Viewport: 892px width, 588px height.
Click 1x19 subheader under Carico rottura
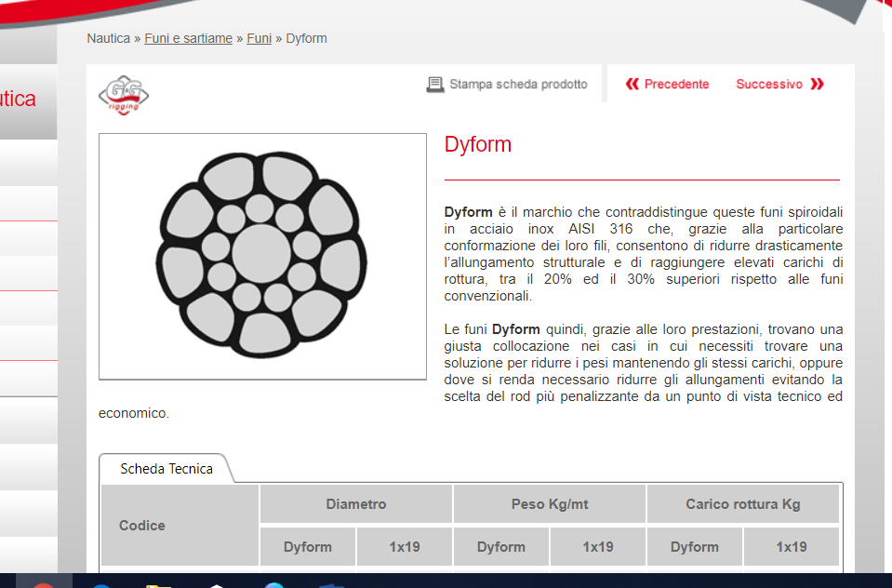pyautogui.click(x=792, y=546)
